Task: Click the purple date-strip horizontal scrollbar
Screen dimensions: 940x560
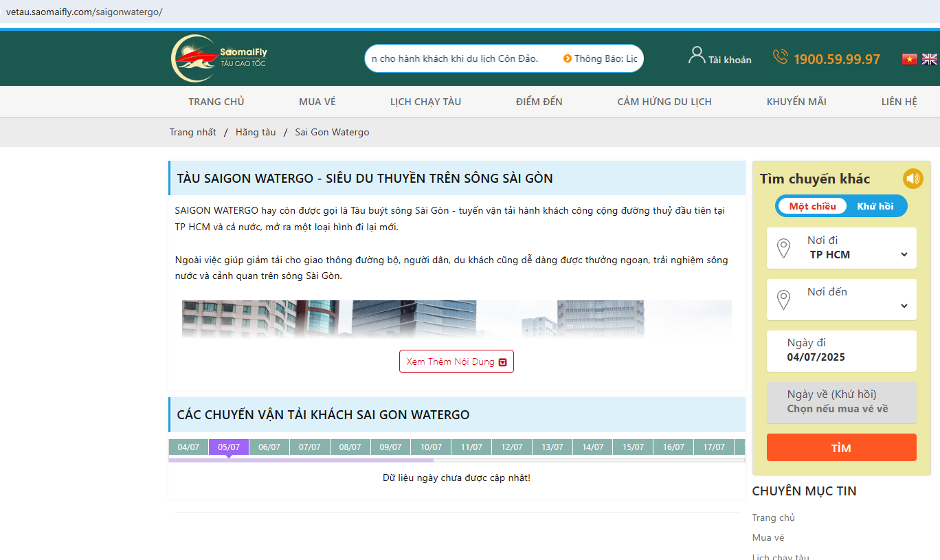Action: click(301, 460)
